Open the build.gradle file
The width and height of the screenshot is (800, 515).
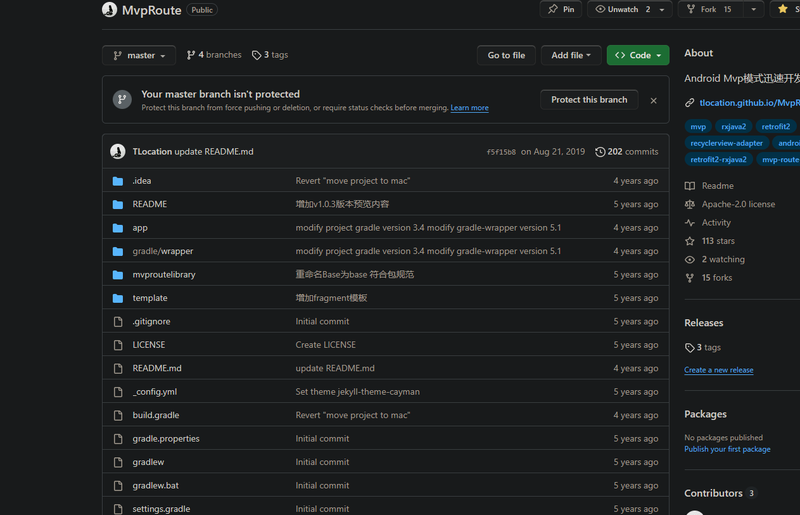[x=156, y=415]
